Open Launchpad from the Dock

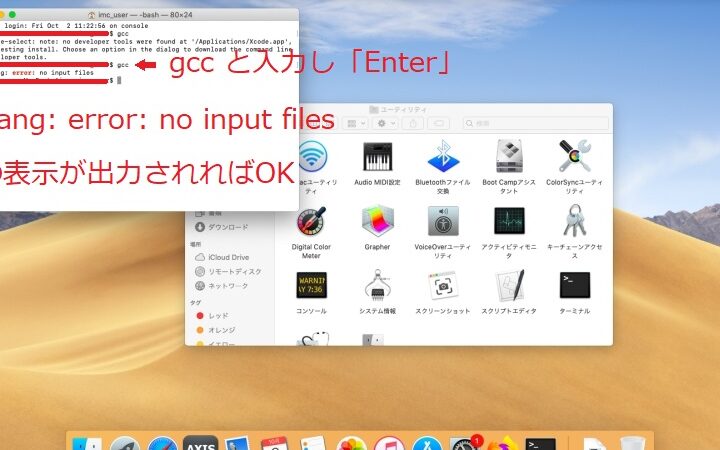tap(124, 444)
